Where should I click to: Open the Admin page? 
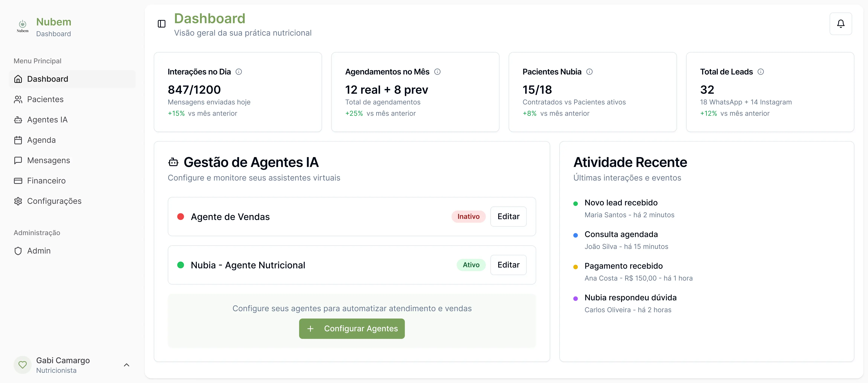pyautogui.click(x=39, y=251)
